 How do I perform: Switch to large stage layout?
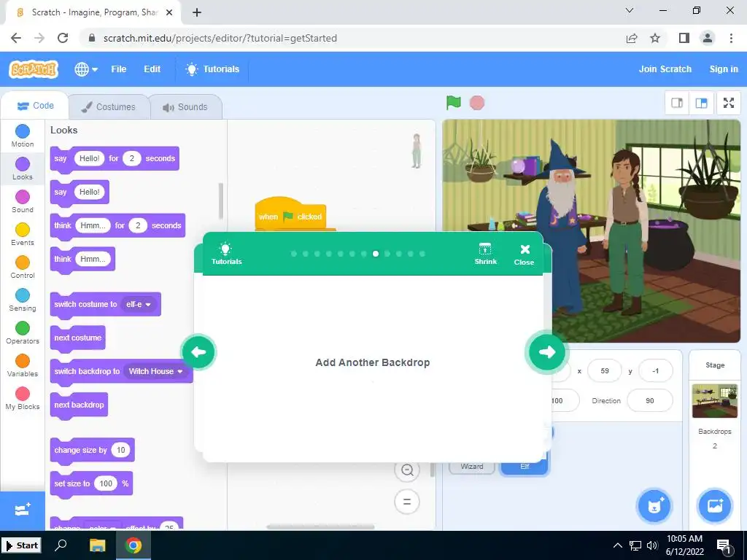(701, 103)
